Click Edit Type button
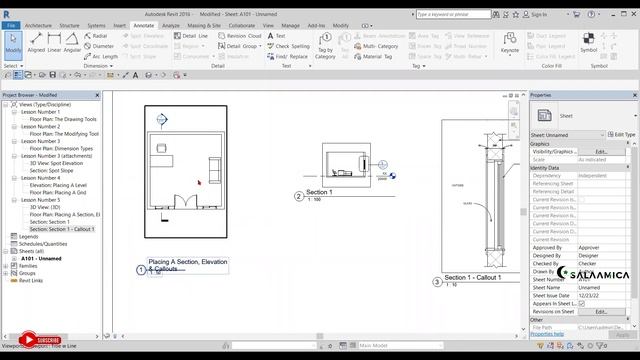The width and height of the screenshot is (640, 360). coord(622,134)
